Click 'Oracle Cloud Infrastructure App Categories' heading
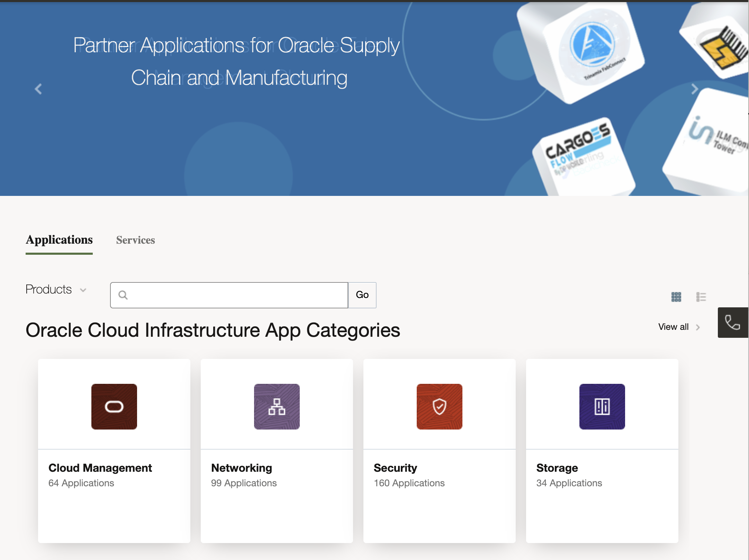 pyautogui.click(x=213, y=330)
